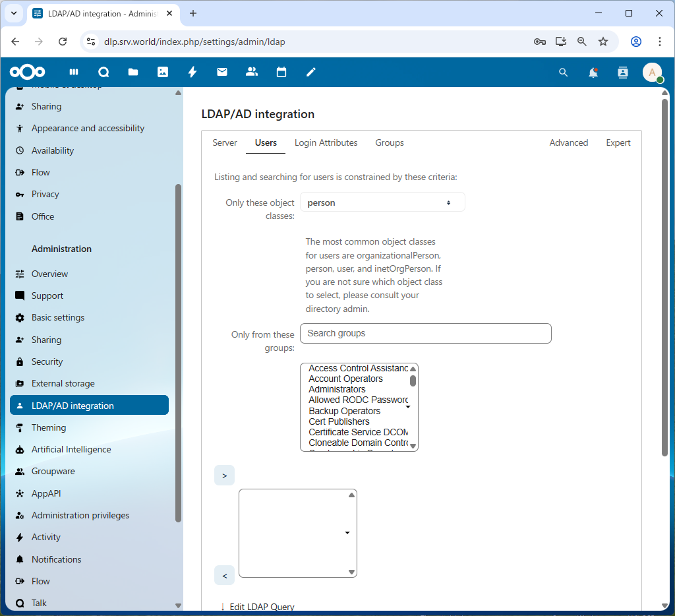Open AppAPI settings in sidebar
675x616 pixels.
46,494
